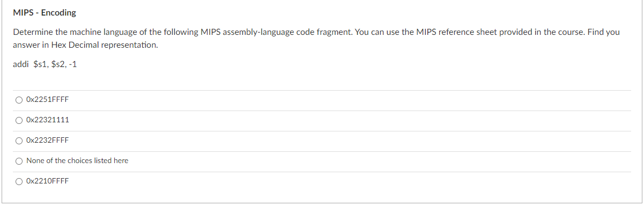This screenshot has width=644, height=206.
Task: Click the 'MIPS - Encoding' question heading
Action: [45, 12]
